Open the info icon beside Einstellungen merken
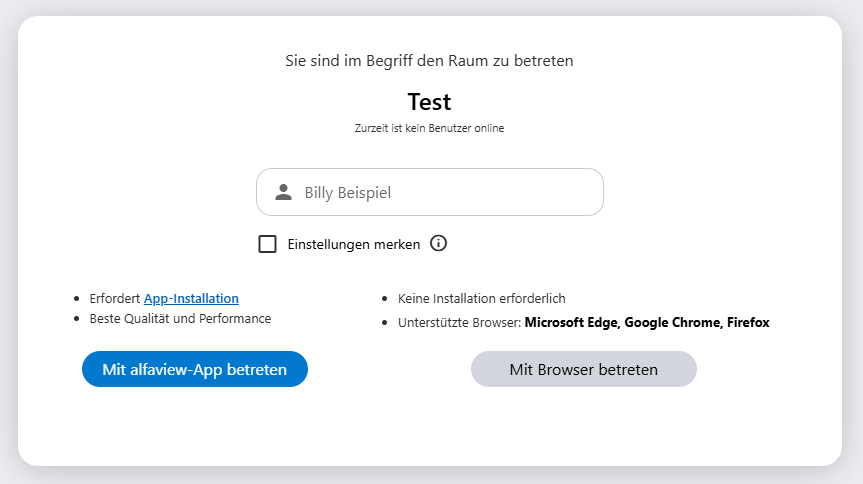 438,243
